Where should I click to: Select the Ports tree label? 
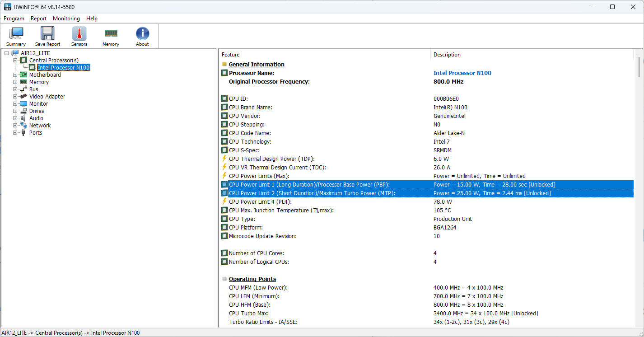pyautogui.click(x=36, y=133)
